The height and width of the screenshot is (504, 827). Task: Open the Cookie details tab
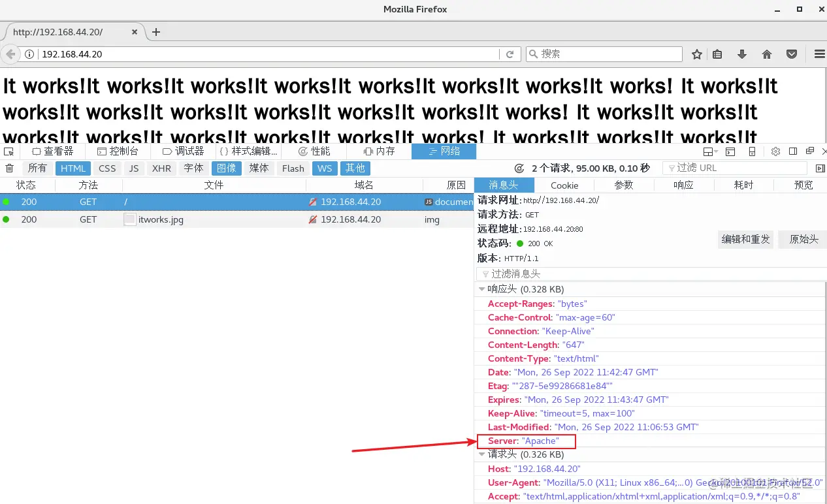[x=564, y=185]
